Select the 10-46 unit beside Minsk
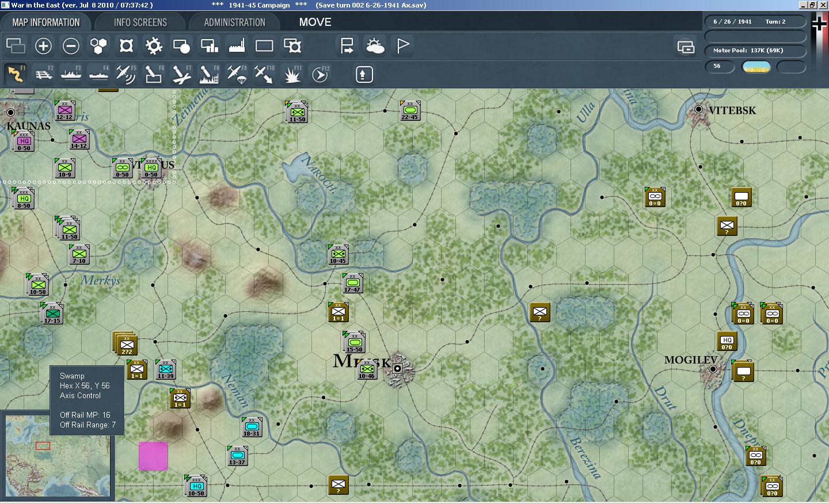 [x=367, y=369]
